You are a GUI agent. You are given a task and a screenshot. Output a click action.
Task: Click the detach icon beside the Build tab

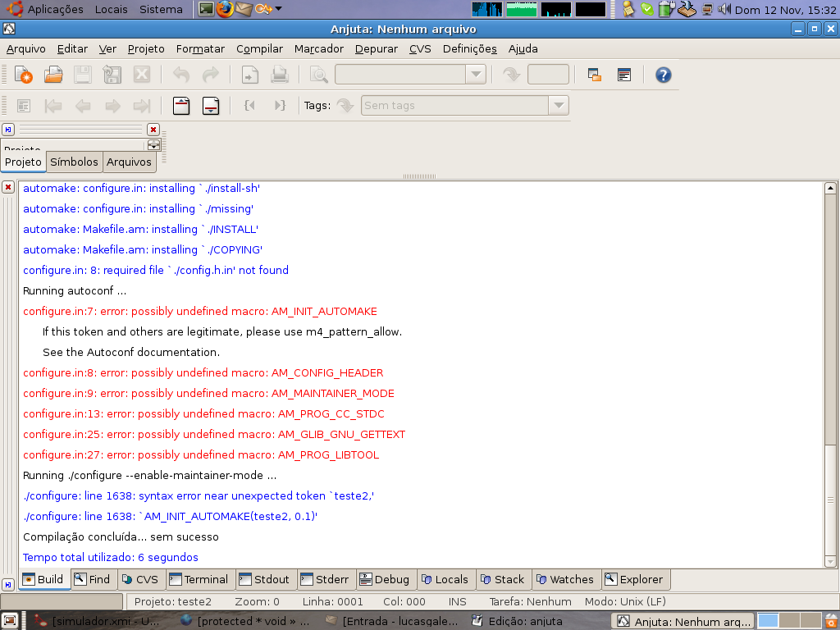[8, 584]
